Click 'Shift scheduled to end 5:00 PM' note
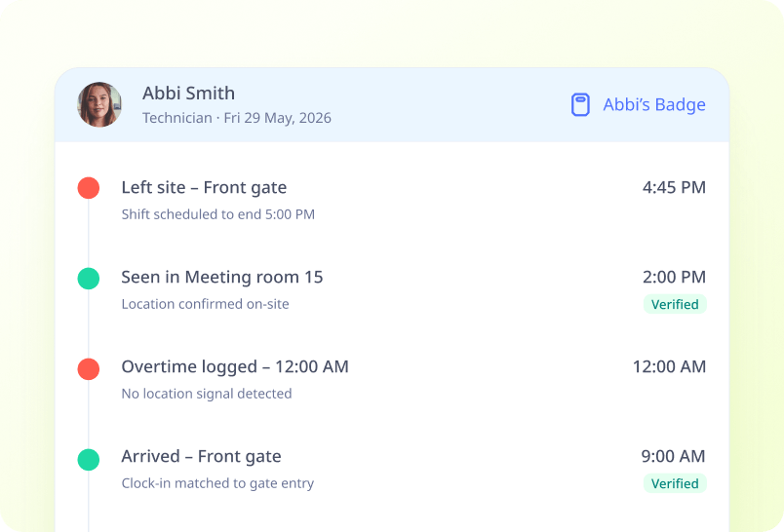This screenshot has height=532, width=784. [218, 214]
